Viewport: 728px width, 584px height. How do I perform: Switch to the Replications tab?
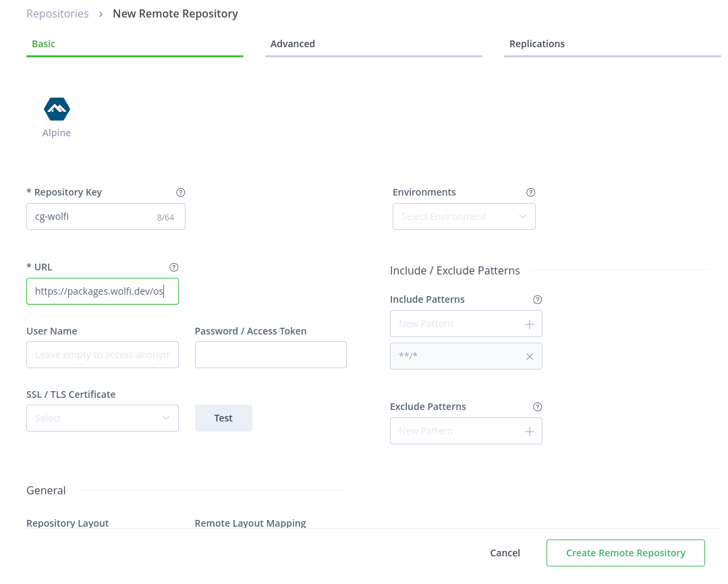(537, 44)
